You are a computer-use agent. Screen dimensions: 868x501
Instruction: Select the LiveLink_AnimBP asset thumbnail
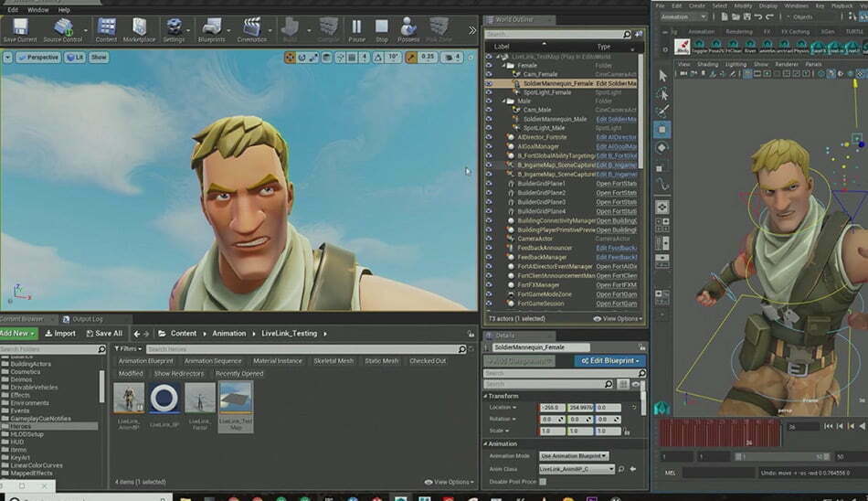coord(129,398)
